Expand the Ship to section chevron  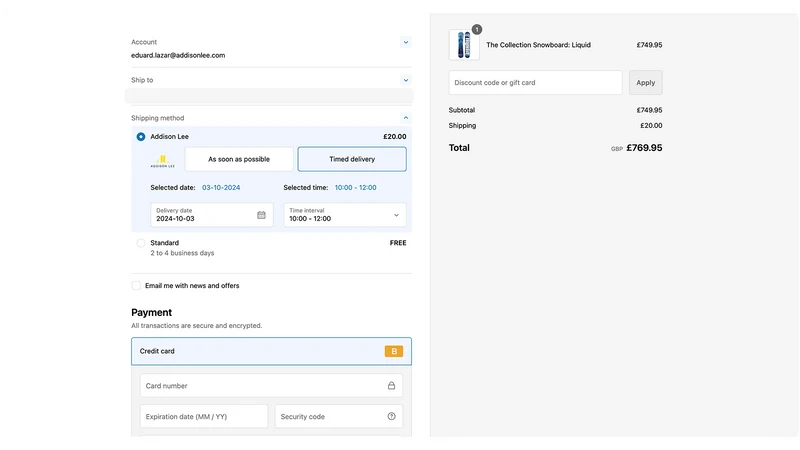tap(406, 80)
